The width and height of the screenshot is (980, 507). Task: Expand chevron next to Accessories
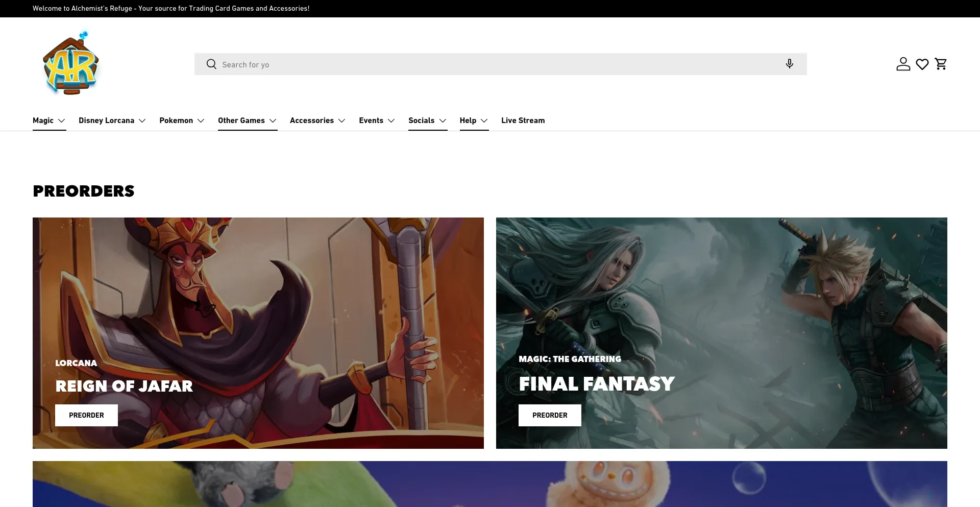point(342,121)
